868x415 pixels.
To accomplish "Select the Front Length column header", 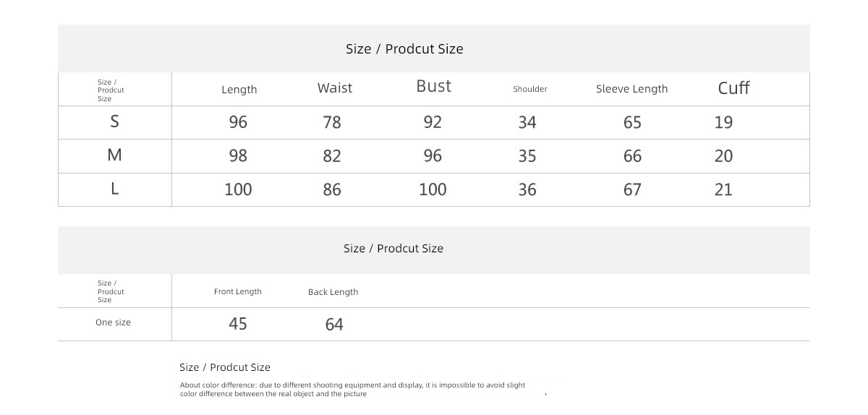I will point(238,291).
